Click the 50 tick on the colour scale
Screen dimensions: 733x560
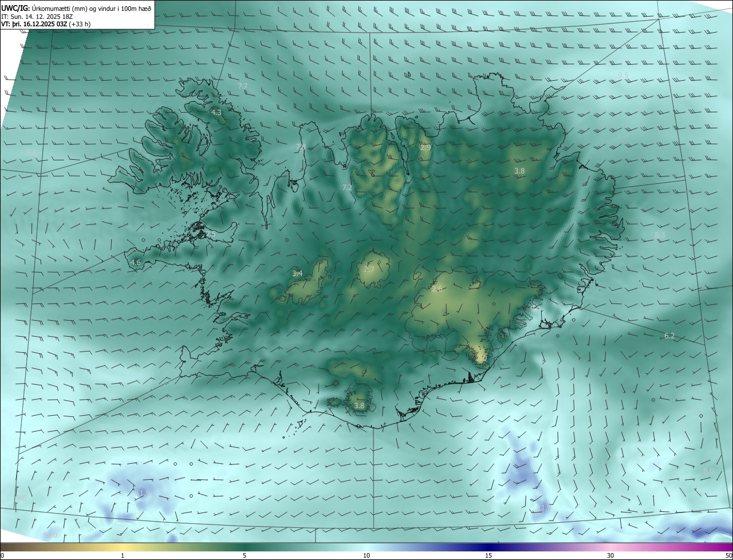click(728, 555)
